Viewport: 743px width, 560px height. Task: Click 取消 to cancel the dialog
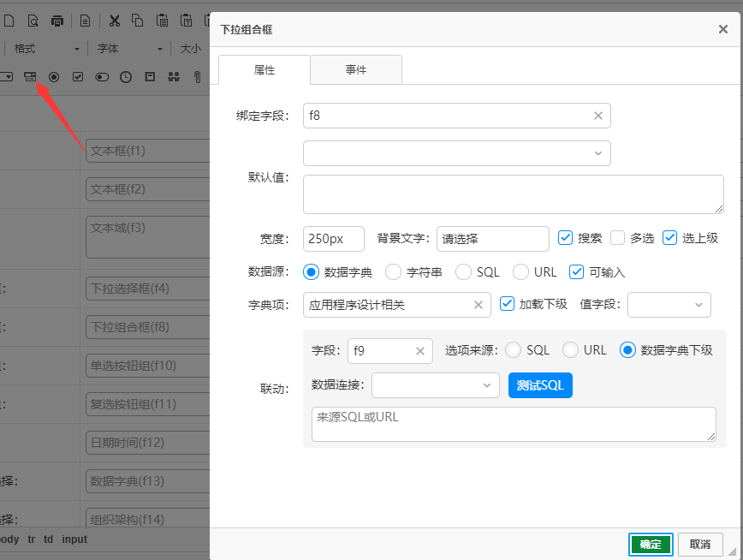tap(700, 545)
